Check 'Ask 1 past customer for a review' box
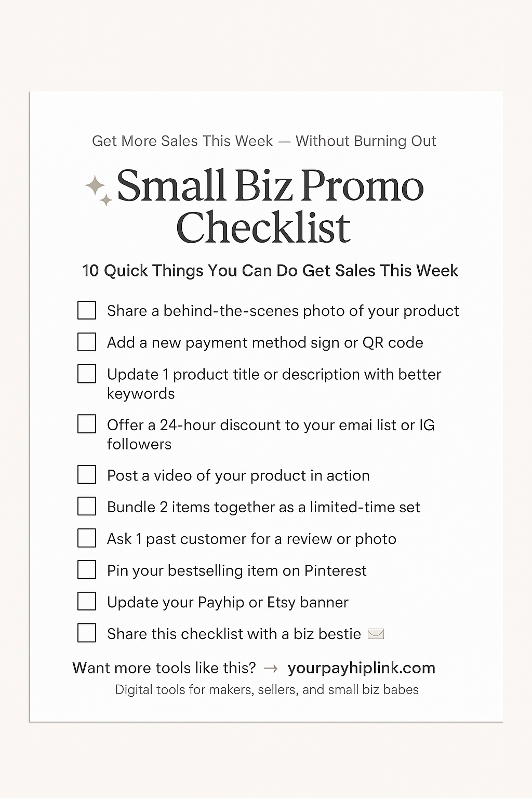 pyautogui.click(x=87, y=538)
